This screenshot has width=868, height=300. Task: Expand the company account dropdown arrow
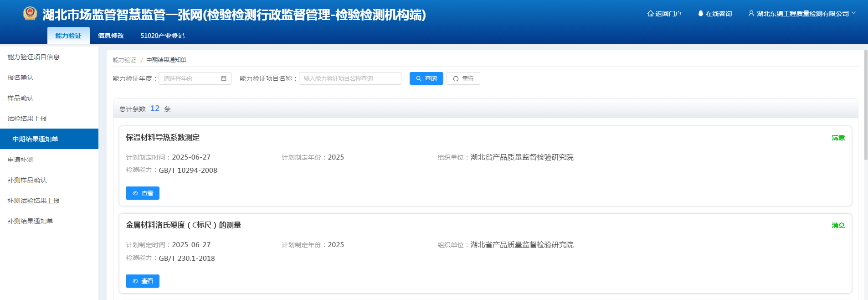point(853,13)
